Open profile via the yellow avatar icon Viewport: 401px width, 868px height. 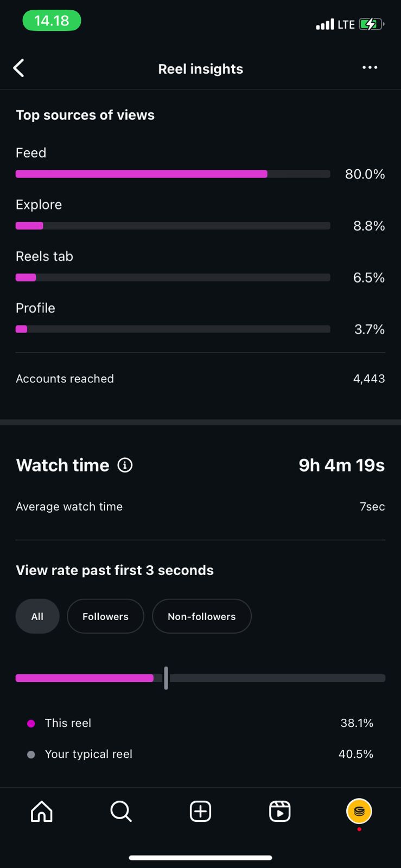[x=359, y=812]
